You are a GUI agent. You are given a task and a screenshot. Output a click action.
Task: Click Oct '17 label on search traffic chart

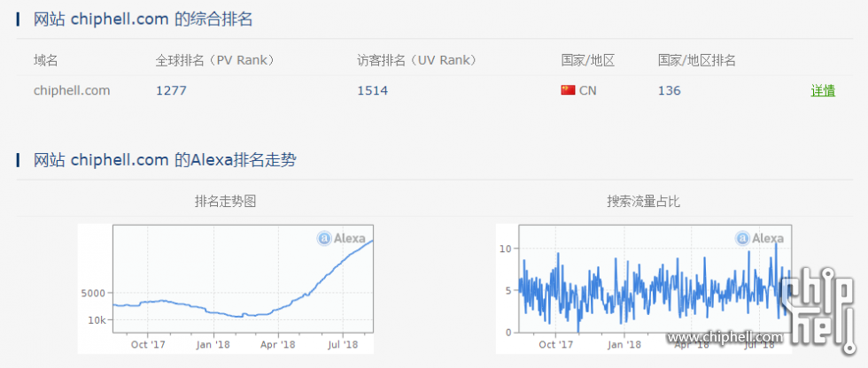click(556, 344)
